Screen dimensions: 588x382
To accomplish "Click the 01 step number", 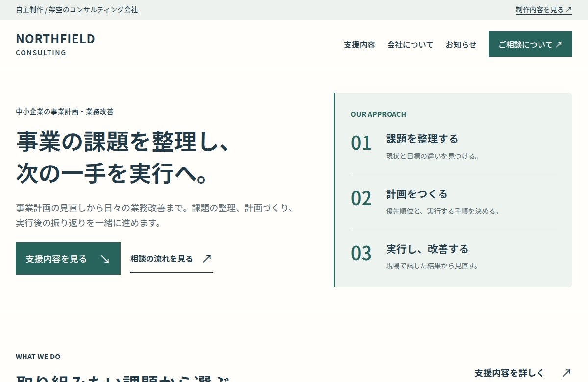I will [361, 143].
